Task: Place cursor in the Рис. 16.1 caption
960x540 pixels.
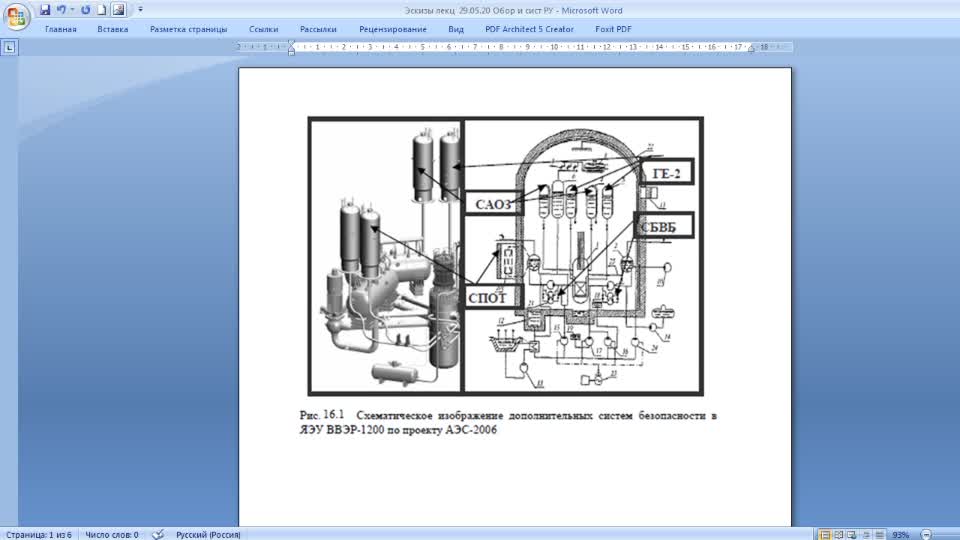Action: pyautogui.click(x=508, y=415)
